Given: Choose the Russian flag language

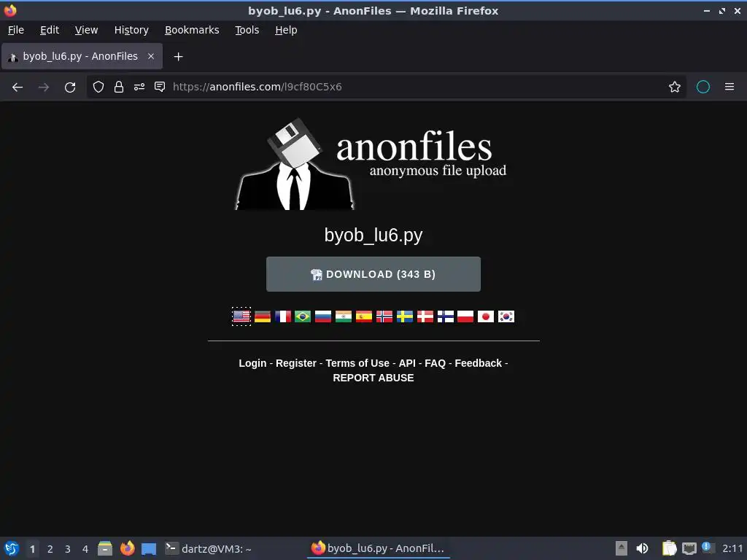Looking at the screenshot, I should (323, 316).
